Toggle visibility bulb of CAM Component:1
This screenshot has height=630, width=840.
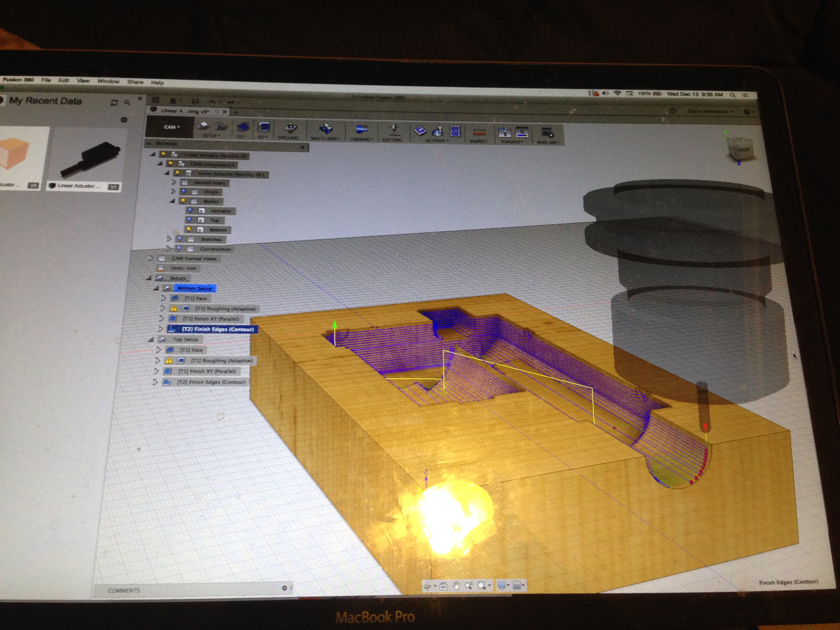(x=171, y=163)
